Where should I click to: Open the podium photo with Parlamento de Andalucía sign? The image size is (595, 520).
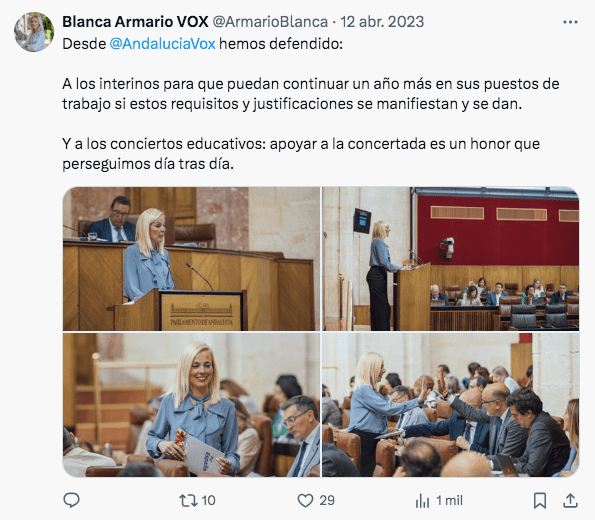[x=192, y=258]
